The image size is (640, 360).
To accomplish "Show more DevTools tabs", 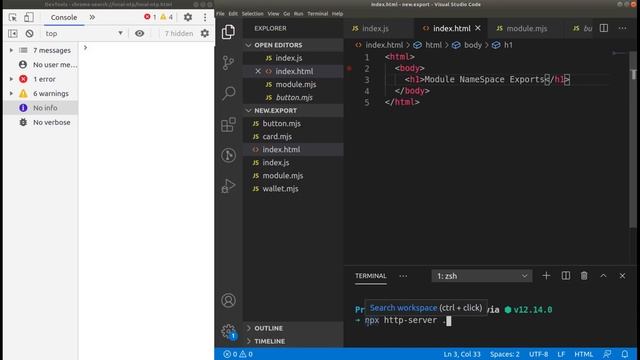I will [x=92, y=17].
